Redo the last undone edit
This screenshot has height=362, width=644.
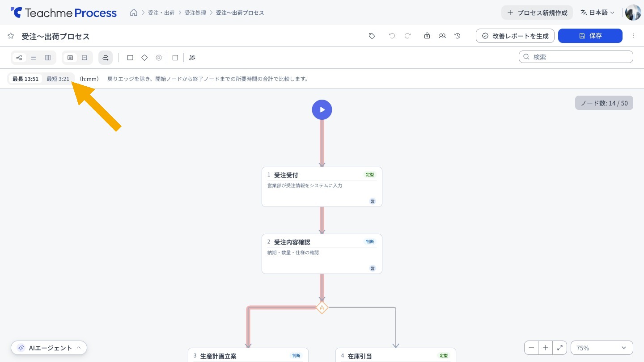pos(407,36)
